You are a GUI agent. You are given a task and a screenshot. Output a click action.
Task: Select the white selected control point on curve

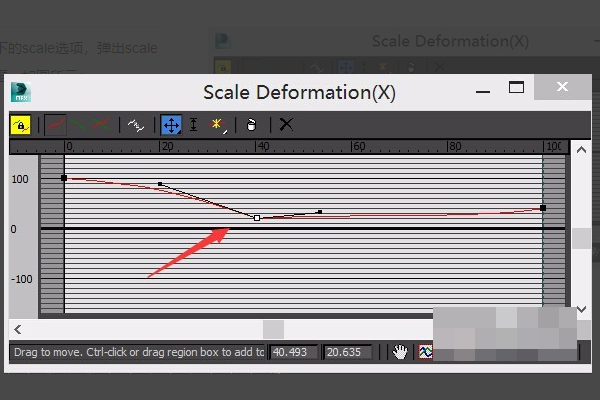tap(257, 218)
